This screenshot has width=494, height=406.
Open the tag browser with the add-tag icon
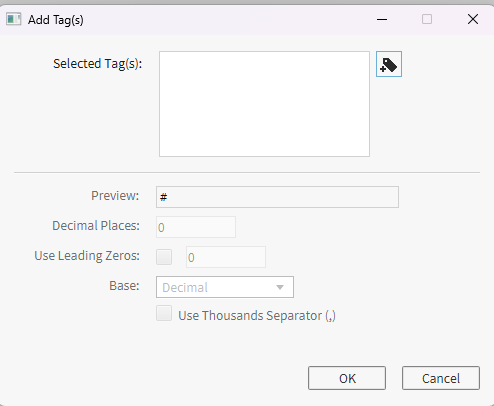tap(389, 64)
